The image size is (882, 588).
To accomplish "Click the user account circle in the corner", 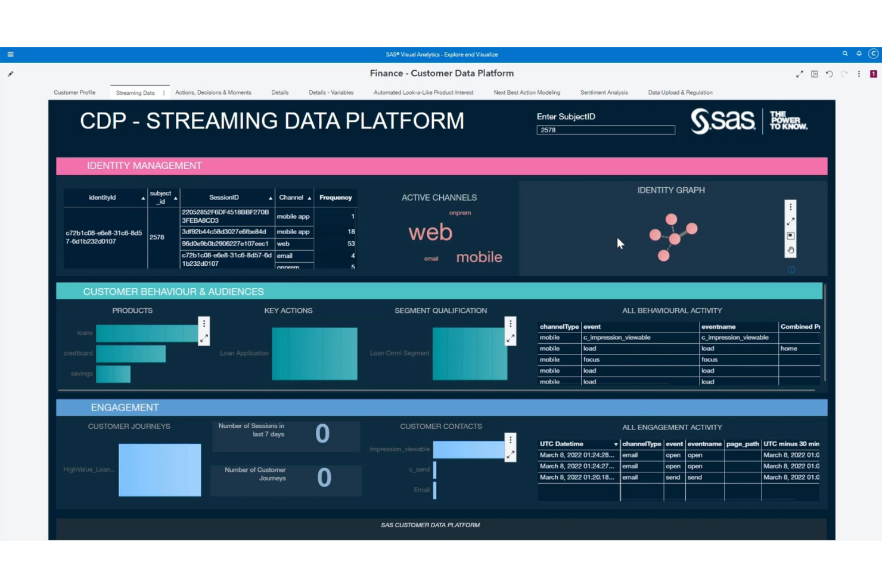I will tap(873, 54).
